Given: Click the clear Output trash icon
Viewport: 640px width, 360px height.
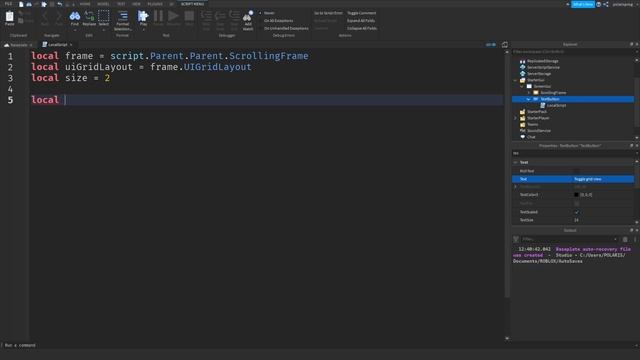Looking at the screenshot, I should pyautogui.click(x=625, y=239).
